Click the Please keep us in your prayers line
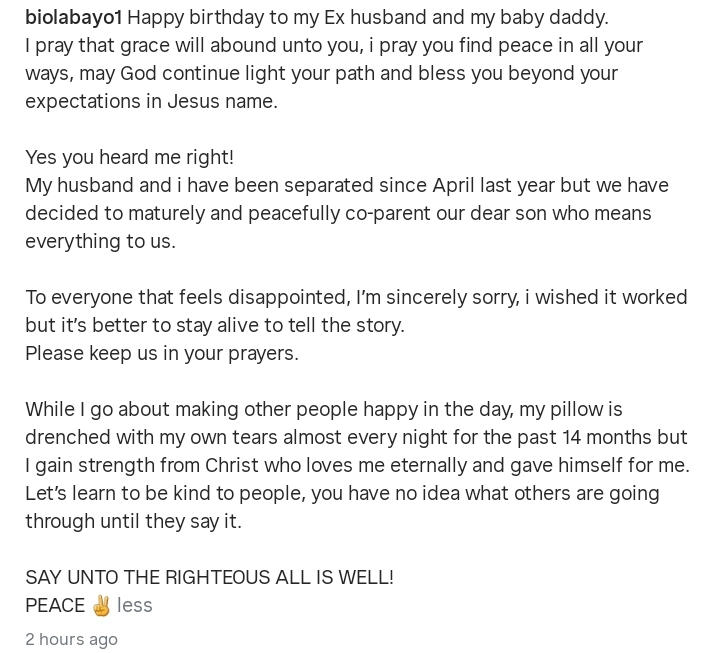The image size is (720, 653). pyautogui.click(x=162, y=353)
